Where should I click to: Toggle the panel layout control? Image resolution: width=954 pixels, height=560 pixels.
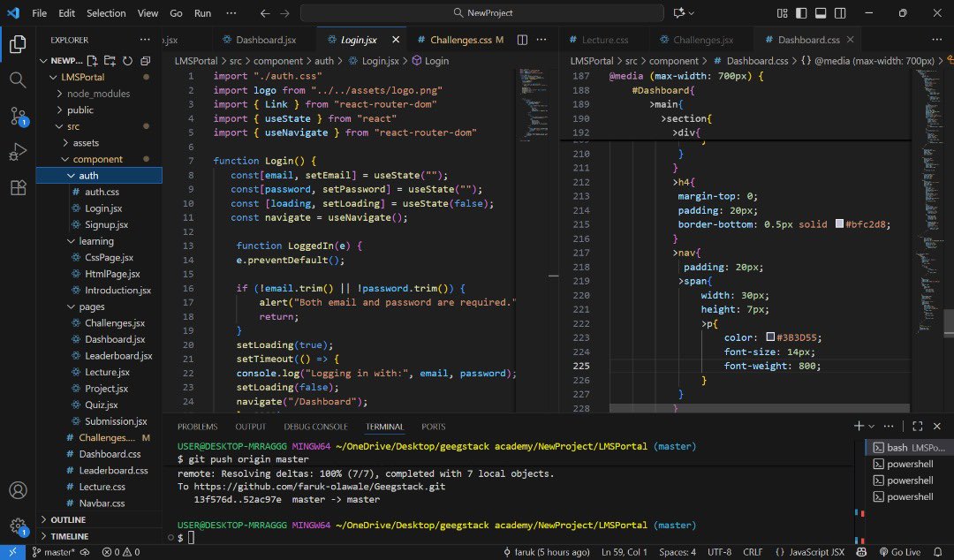(821, 12)
